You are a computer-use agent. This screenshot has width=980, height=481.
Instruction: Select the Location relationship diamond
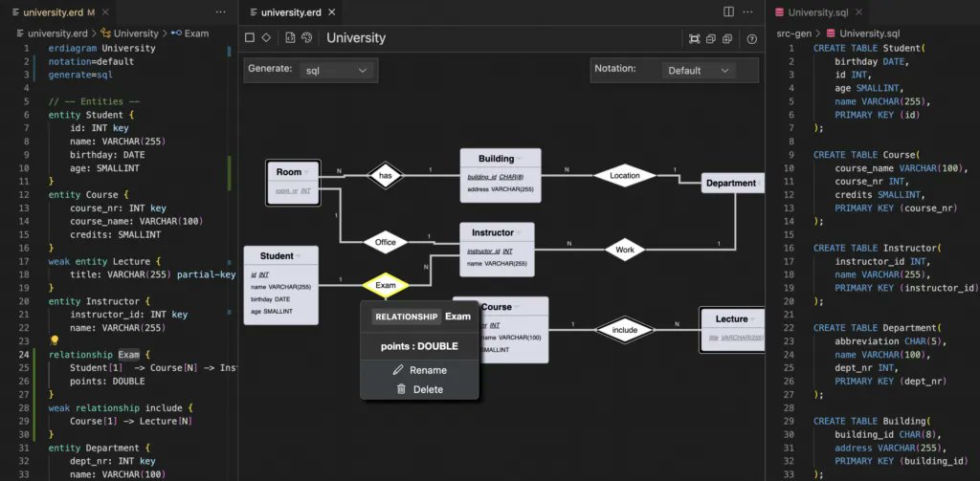(x=624, y=176)
